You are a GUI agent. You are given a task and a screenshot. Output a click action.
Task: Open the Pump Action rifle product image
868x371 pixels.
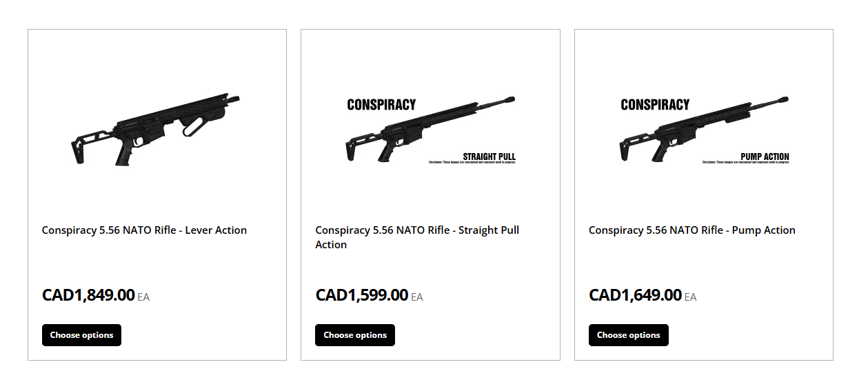point(704,130)
